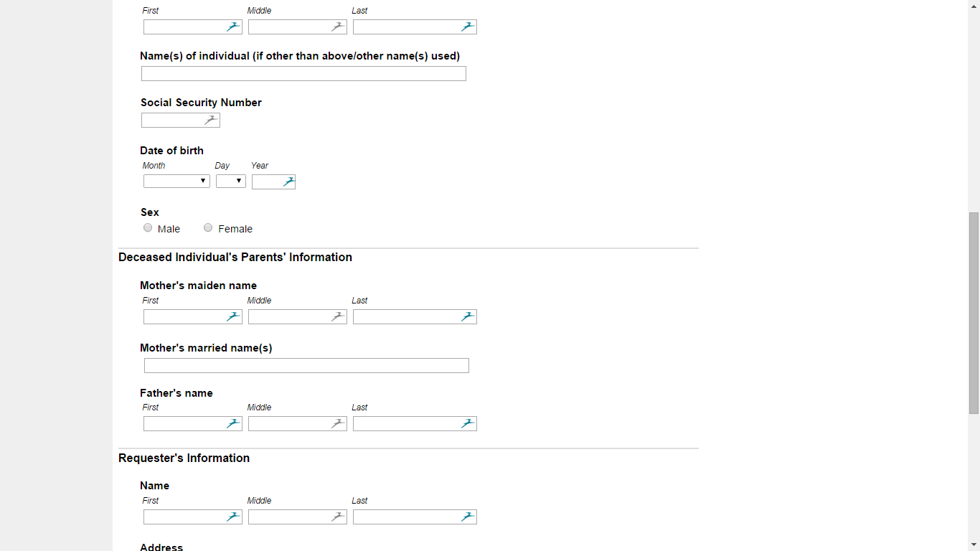Screen dimensions: 980x551
Task: Click autofill icon in mother's maiden Middle name
Action: coord(338,316)
